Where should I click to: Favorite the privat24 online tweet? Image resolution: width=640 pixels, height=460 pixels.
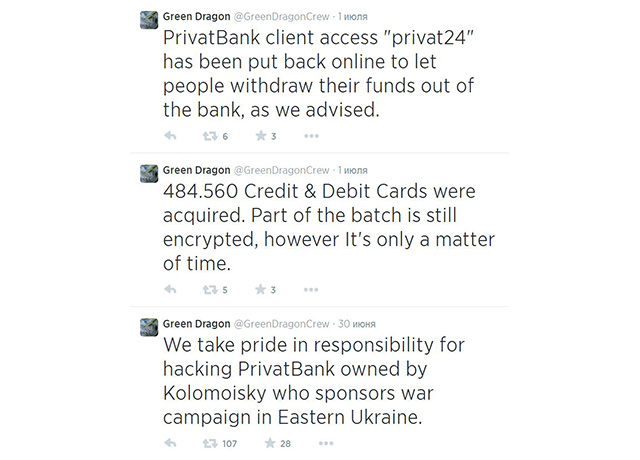pyautogui.click(x=259, y=136)
